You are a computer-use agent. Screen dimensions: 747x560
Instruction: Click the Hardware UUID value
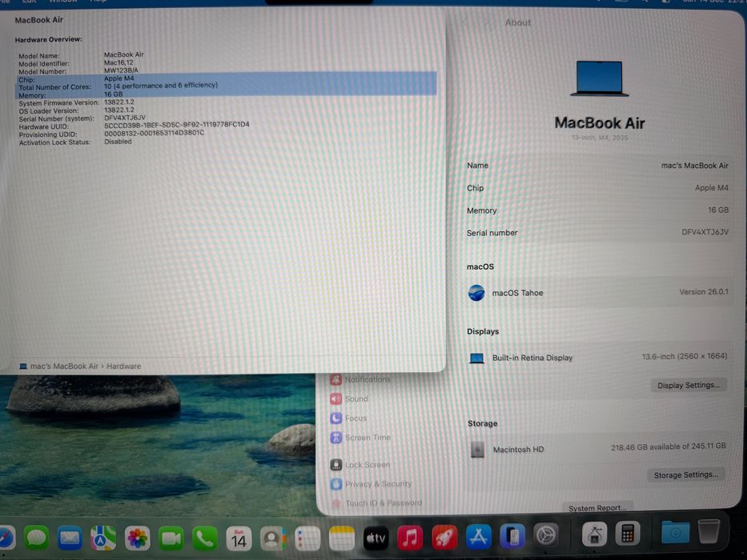[177, 125]
